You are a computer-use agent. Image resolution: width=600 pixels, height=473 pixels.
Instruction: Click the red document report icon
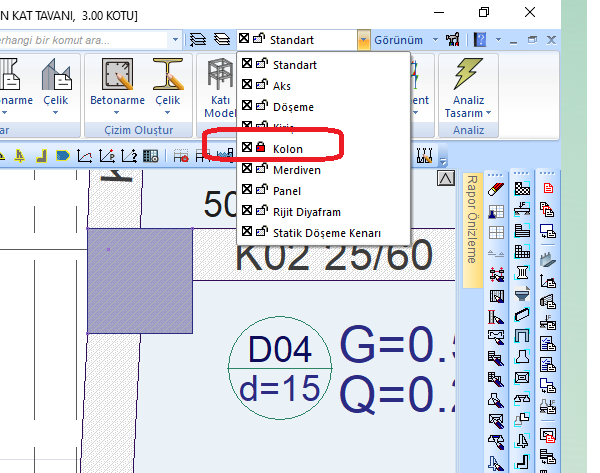tap(548, 188)
